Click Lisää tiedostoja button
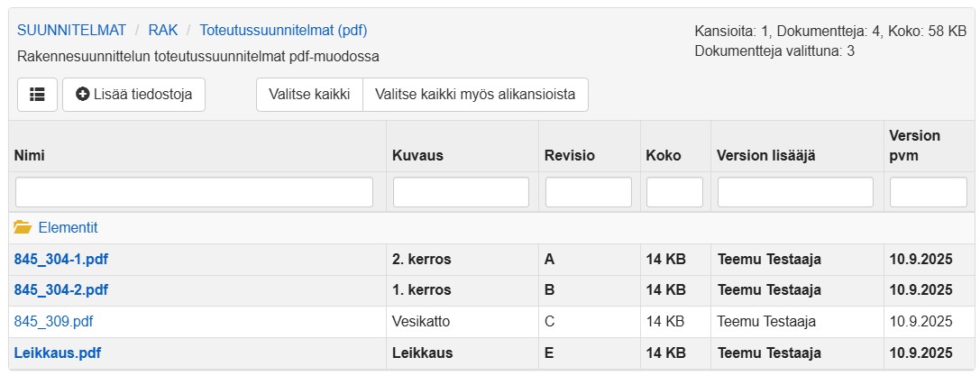The width and height of the screenshot is (980, 385). (x=133, y=95)
